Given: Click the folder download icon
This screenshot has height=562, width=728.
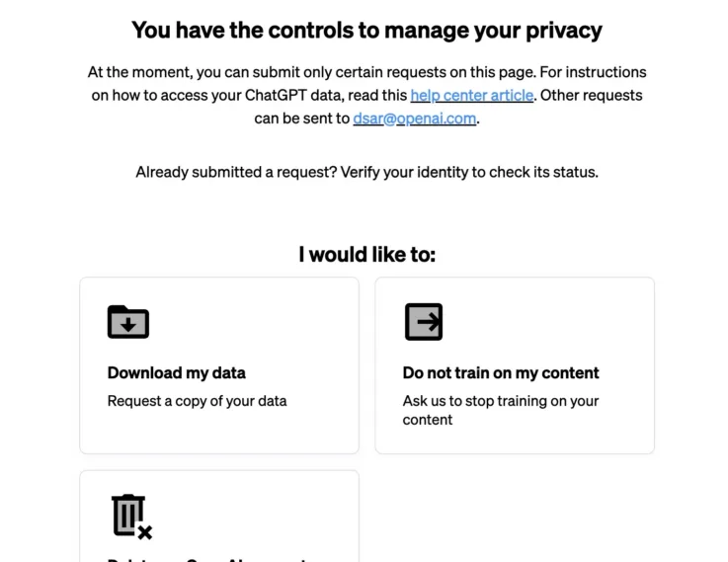Looking at the screenshot, I should click(x=128, y=322).
